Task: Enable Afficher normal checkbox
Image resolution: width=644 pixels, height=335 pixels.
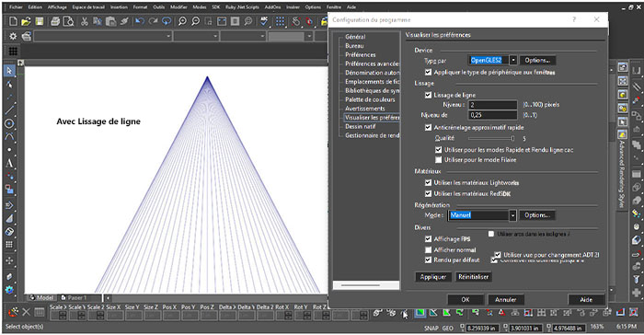Action: [x=428, y=250]
